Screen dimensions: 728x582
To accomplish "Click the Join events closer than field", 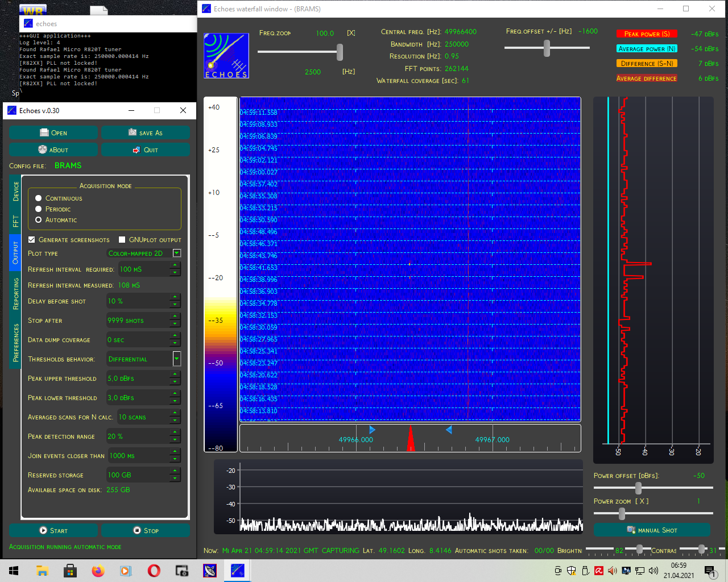I will (144, 455).
